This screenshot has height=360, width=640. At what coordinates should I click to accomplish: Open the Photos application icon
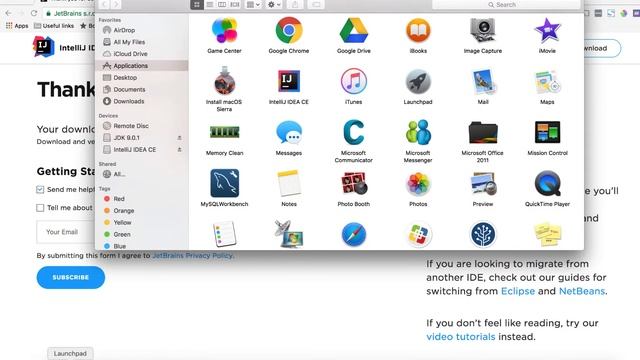418,183
